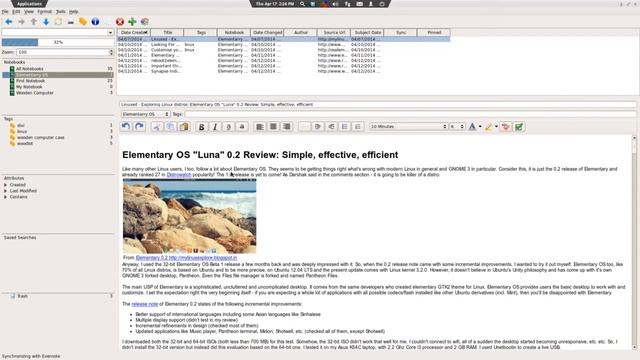Open the Help menu
Screen dimensions: 640x360
click(73, 12)
